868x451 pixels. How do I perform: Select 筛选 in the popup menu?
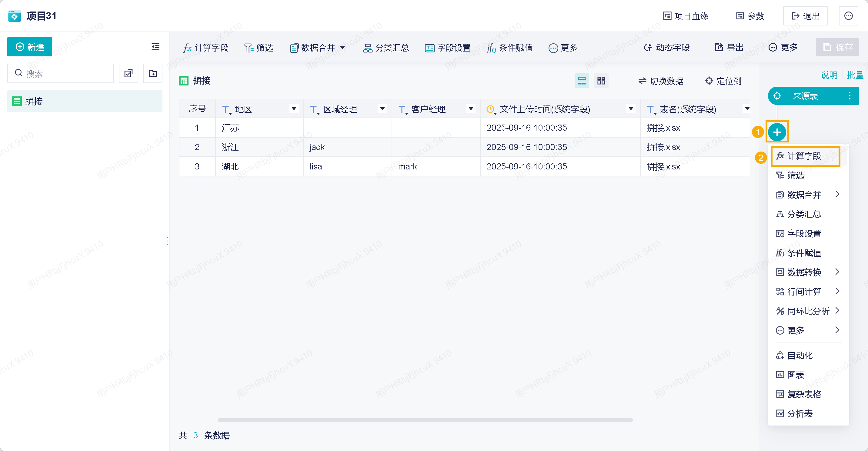coord(795,175)
